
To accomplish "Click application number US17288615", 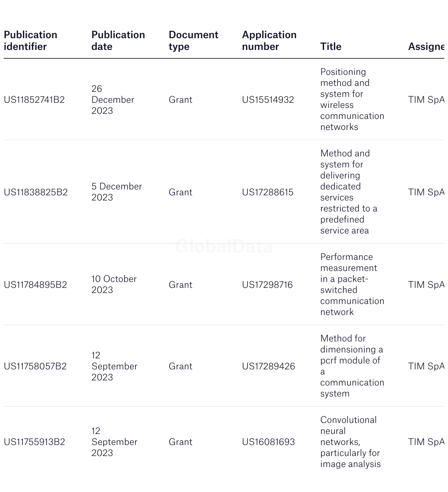I will 268,192.
